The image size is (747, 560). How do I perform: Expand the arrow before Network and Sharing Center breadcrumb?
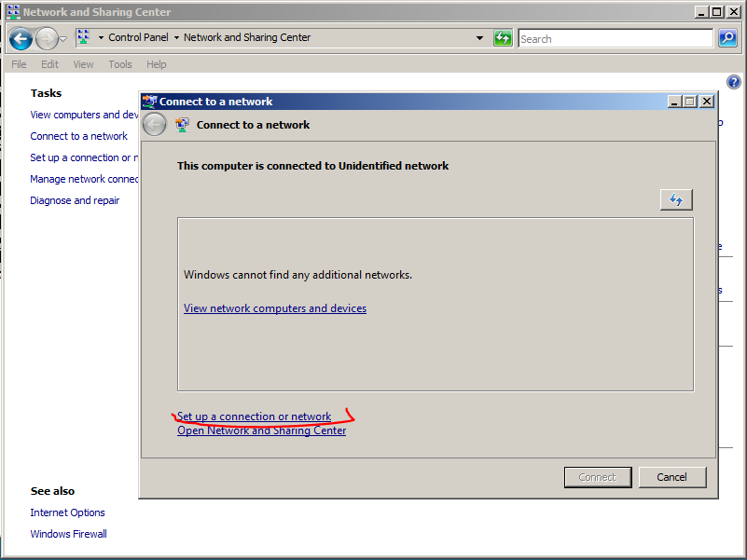[176, 37]
